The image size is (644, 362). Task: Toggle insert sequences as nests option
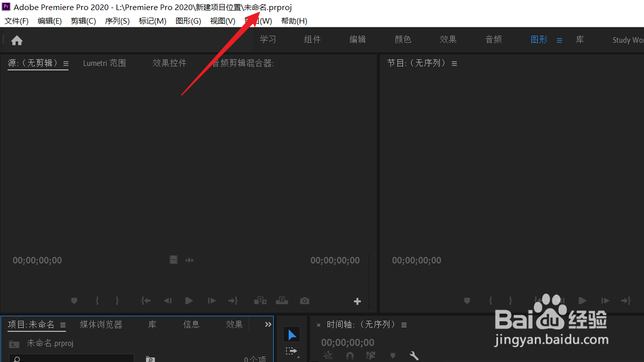pos(328,355)
